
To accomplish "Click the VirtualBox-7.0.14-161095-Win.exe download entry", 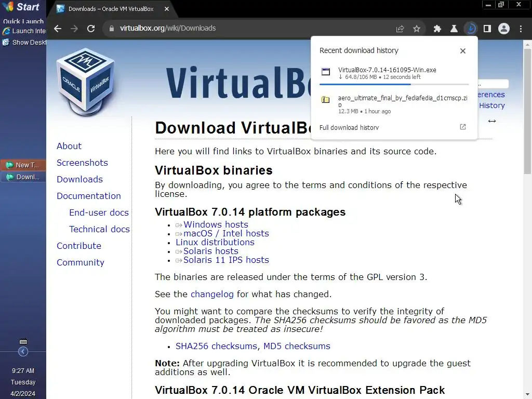I will tap(394, 73).
